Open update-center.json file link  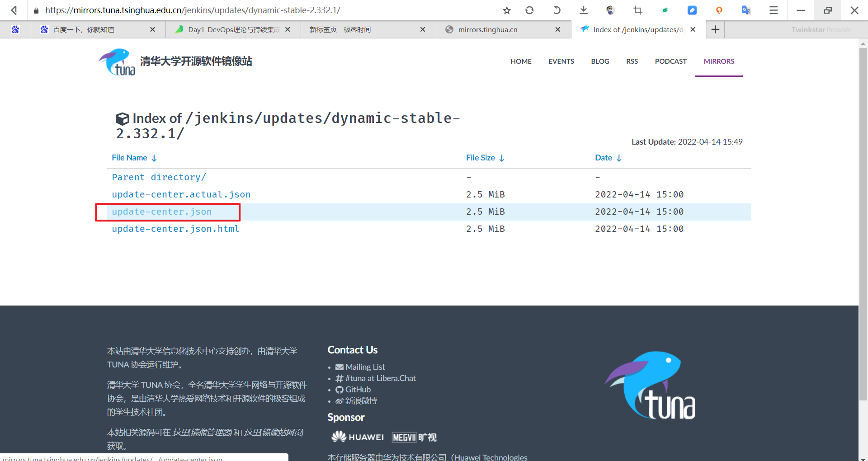coord(162,212)
